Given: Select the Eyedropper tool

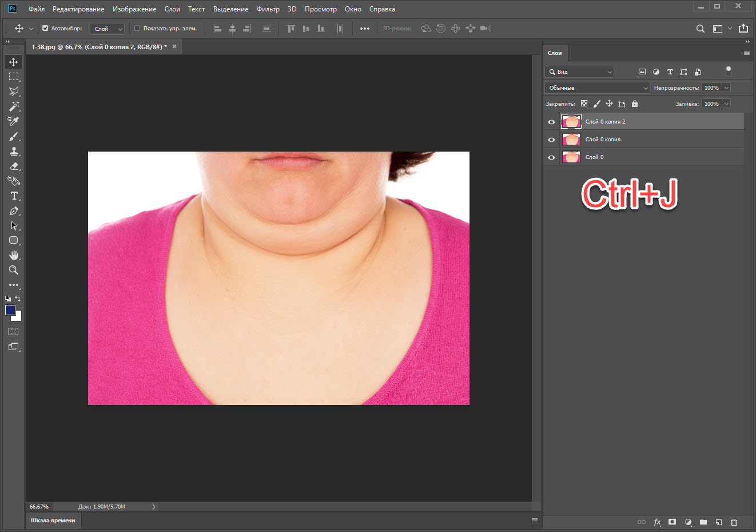Looking at the screenshot, I should click(x=14, y=121).
